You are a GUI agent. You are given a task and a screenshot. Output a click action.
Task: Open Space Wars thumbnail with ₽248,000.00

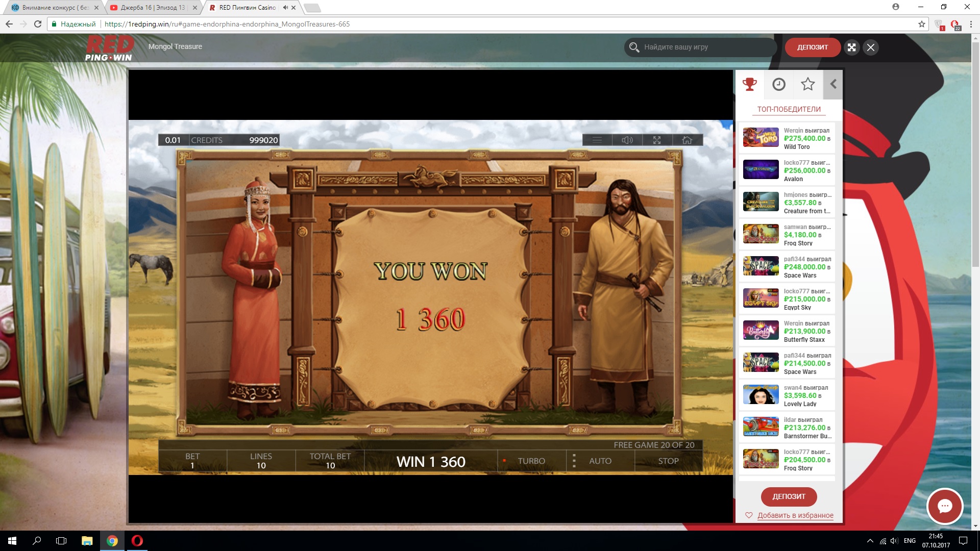(761, 266)
